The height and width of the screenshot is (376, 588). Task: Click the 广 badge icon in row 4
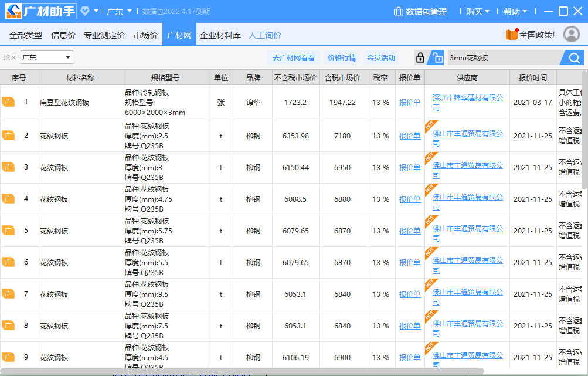pos(8,199)
